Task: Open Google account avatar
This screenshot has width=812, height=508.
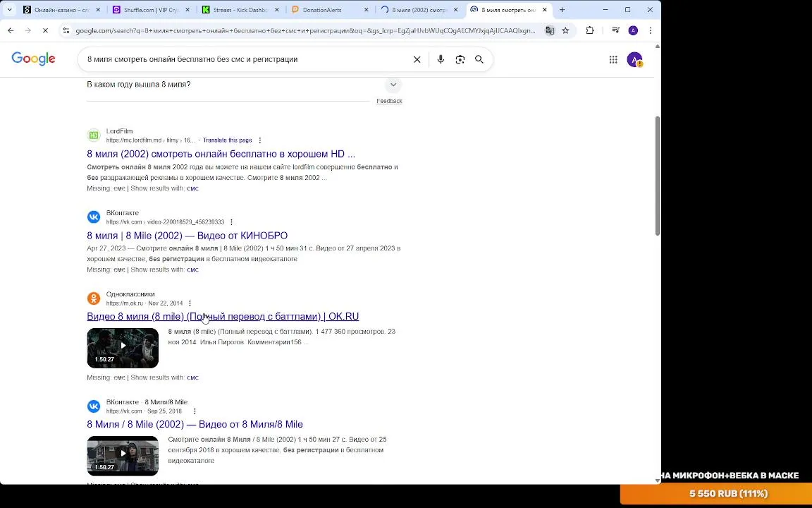Action: click(634, 59)
